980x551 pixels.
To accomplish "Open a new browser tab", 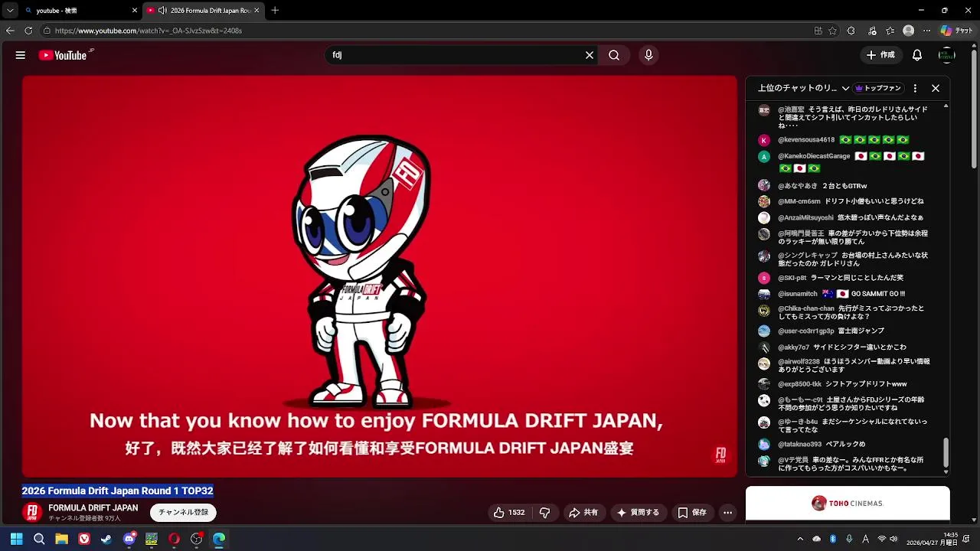I will tap(275, 11).
